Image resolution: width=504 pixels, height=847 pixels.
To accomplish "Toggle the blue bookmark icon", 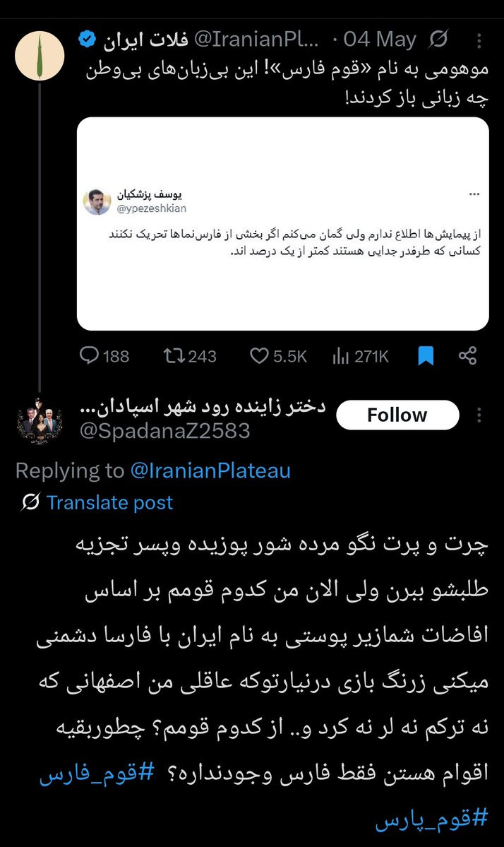I will pos(426,355).
